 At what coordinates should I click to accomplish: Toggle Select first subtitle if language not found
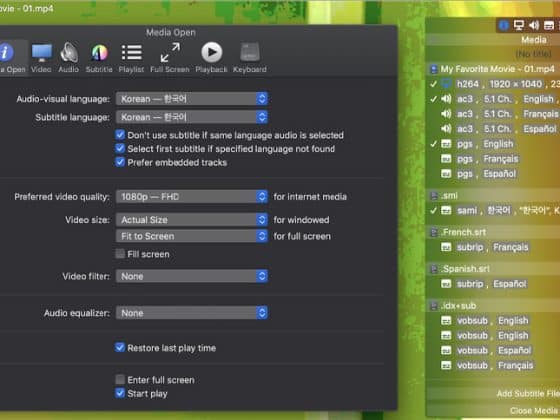tap(120, 148)
